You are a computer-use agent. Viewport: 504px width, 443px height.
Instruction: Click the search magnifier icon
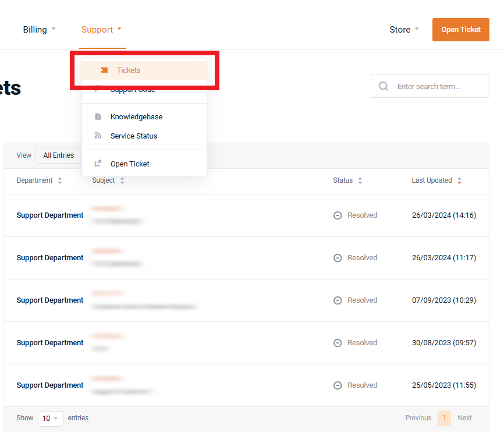pyautogui.click(x=384, y=87)
